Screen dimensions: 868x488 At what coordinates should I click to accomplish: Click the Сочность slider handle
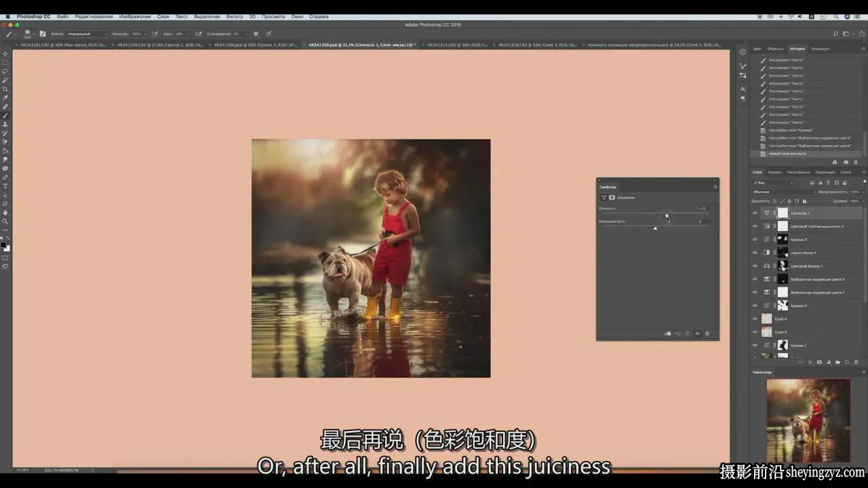[x=667, y=215]
